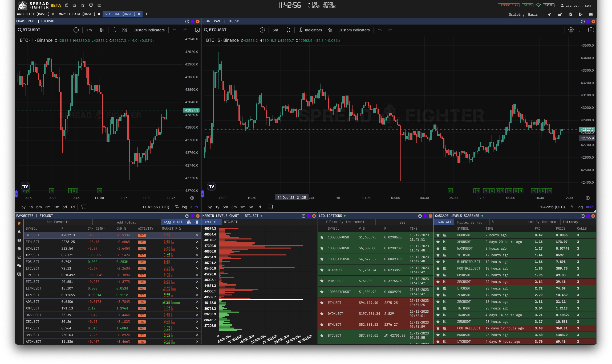Viewport: 612px width, 364px height.
Task: Open BTCUSDT symbol search in 1m chart
Action: 29,30
